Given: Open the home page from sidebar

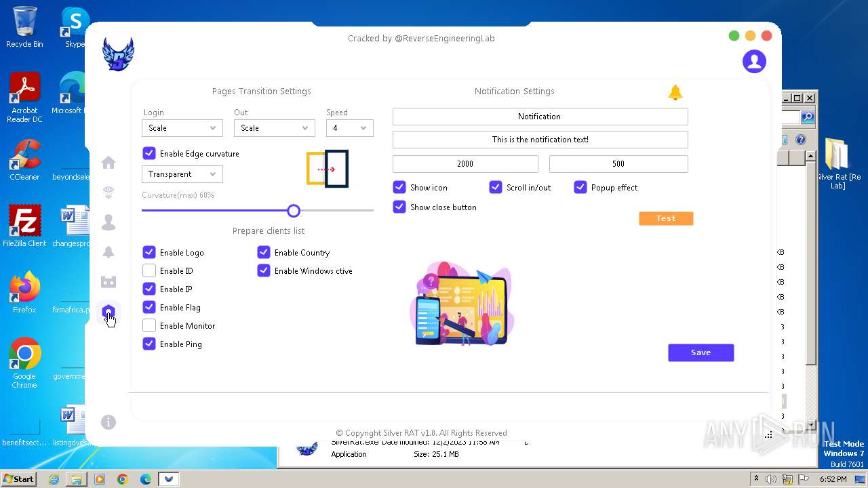Looking at the screenshot, I should click(108, 163).
